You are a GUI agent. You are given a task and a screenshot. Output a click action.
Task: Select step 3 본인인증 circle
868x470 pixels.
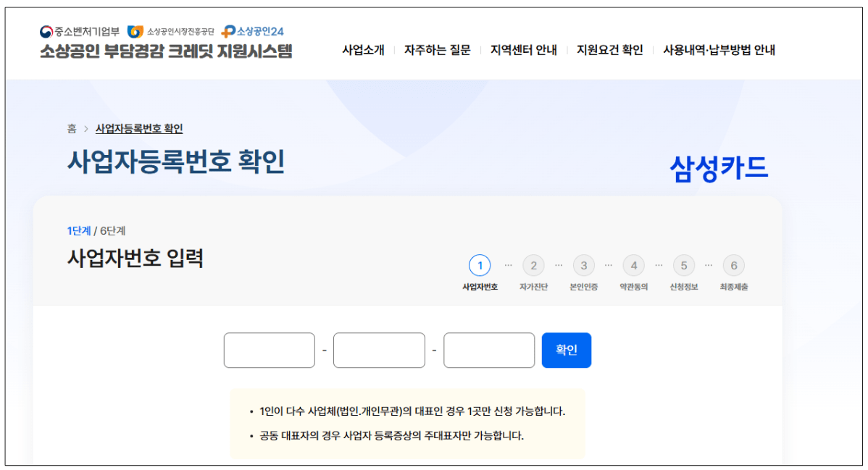pos(583,266)
